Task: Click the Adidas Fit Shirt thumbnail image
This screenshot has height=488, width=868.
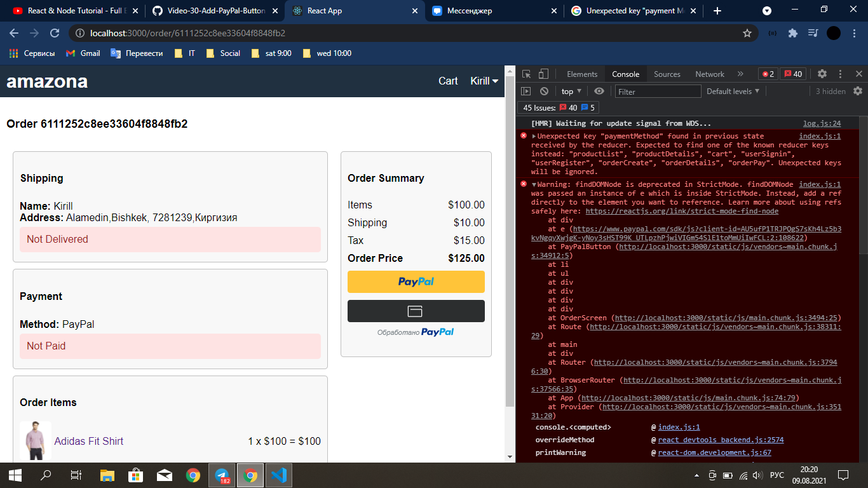Action: pos(36,441)
